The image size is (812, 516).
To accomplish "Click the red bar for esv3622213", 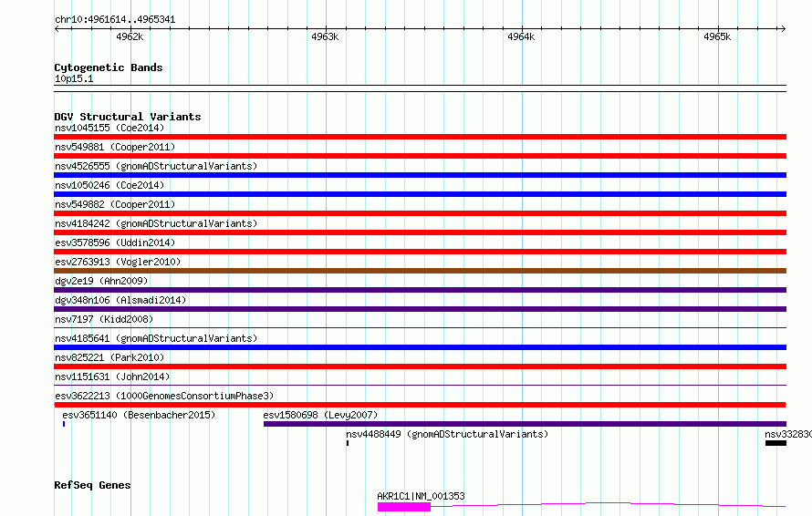I will pyautogui.click(x=420, y=405).
